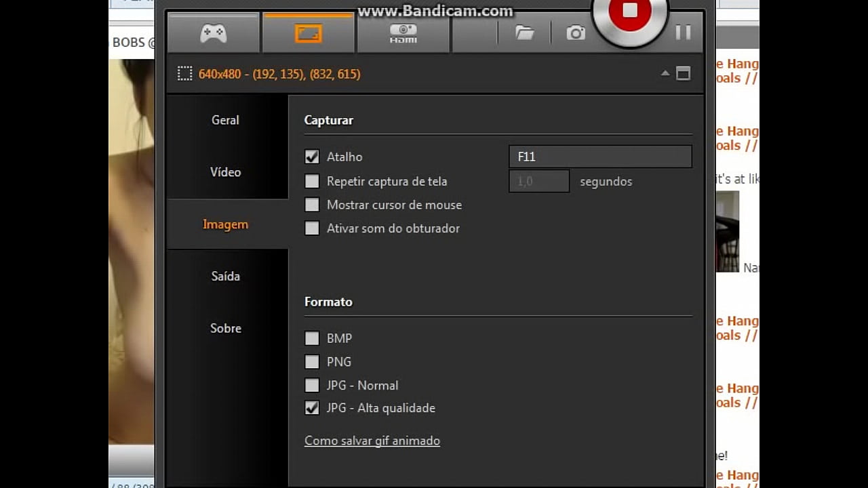Uncheck the Atalho hotkey checkbox
The image size is (868, 488).
coord(312,157)
